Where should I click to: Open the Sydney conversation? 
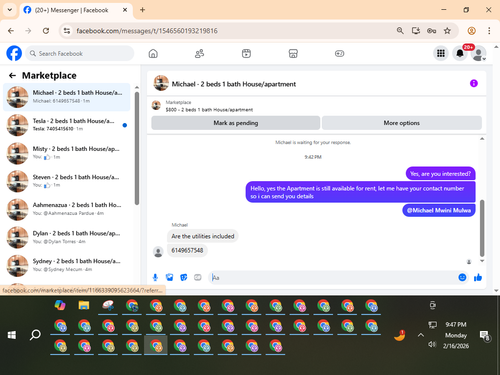66,265
